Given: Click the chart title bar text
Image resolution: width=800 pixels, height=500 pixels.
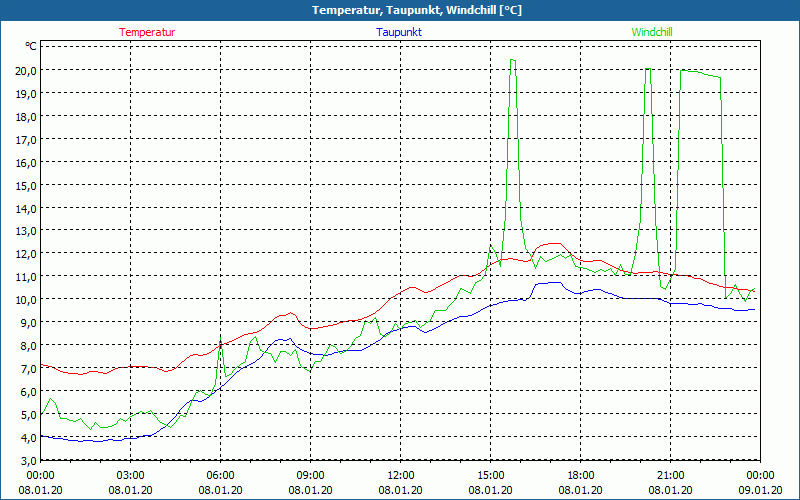Looking at the screenshot, I should click(400, 10).
